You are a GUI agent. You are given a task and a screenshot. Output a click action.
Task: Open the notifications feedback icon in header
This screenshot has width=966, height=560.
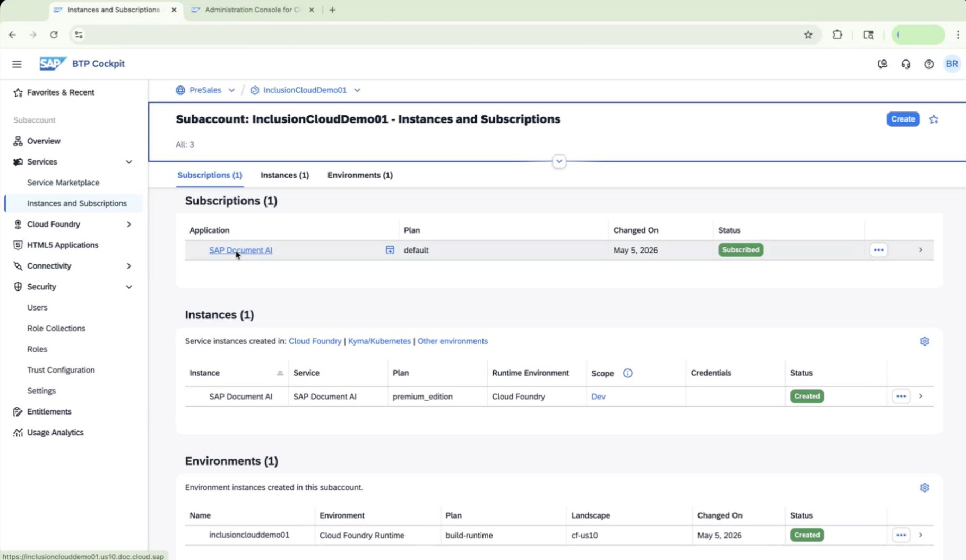click(883, 64)
